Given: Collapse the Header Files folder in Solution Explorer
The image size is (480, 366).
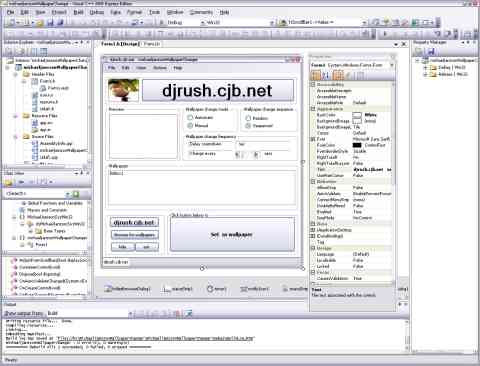Looking at the screenshot, I should (16, 74).
